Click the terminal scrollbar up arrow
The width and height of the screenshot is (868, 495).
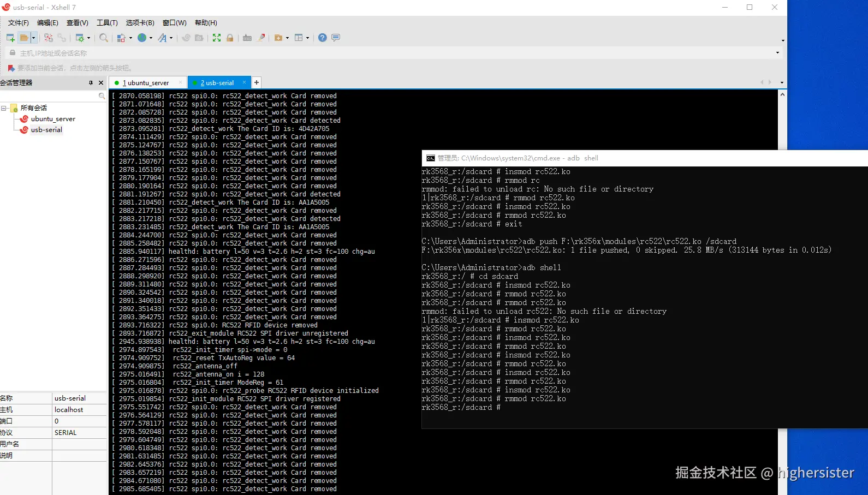[x=782, y=94]
